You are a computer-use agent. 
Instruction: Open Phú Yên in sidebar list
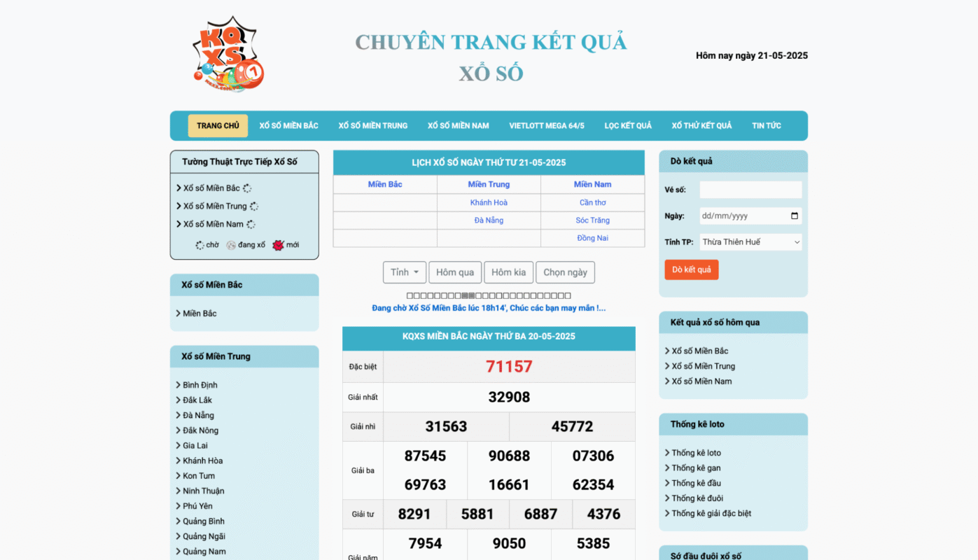(x=197, y=507)
